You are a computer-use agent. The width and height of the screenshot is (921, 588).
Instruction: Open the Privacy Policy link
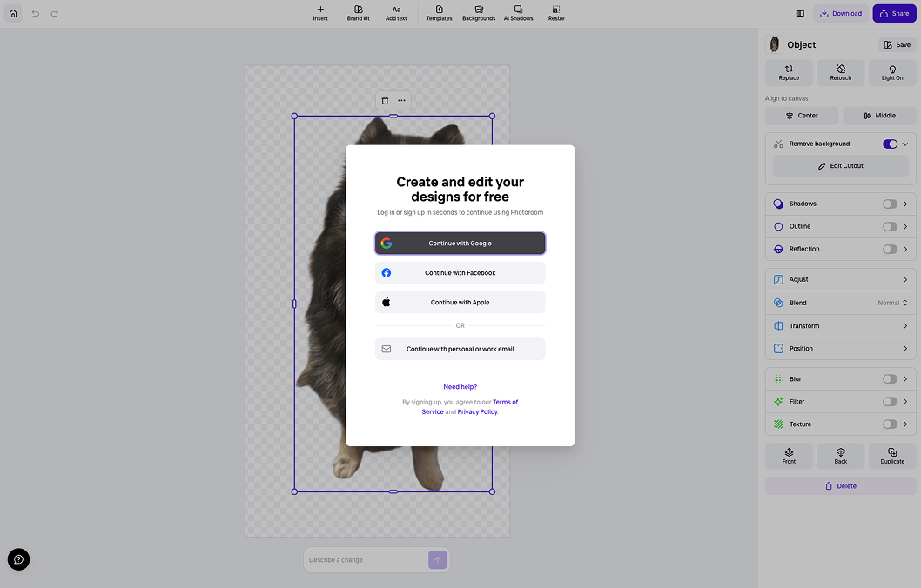coord(478,412)
